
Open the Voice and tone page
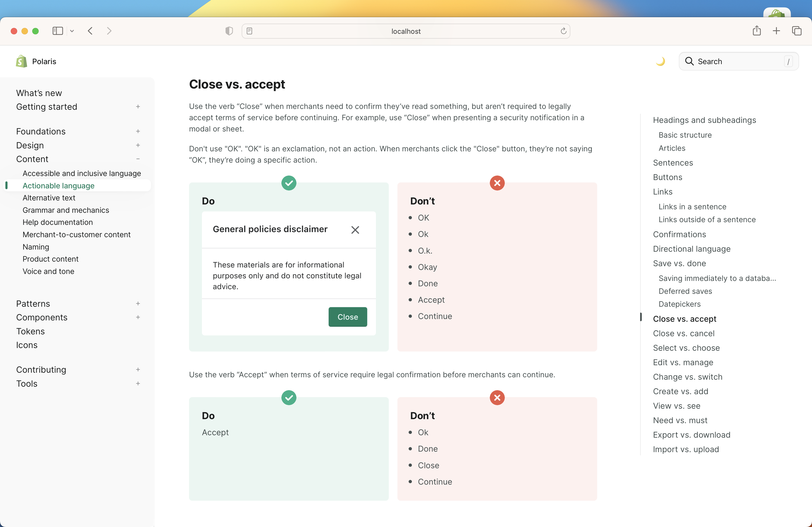tap(48, 271)
